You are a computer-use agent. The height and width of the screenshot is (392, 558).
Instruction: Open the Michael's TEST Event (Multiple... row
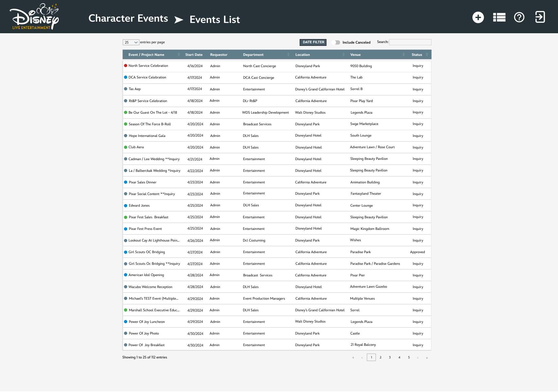[277, 298]
